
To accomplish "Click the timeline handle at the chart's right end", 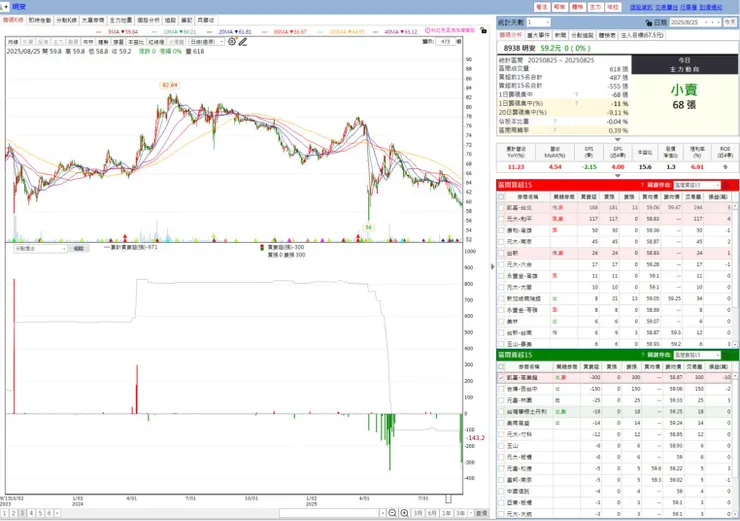I will coord(448,499).
